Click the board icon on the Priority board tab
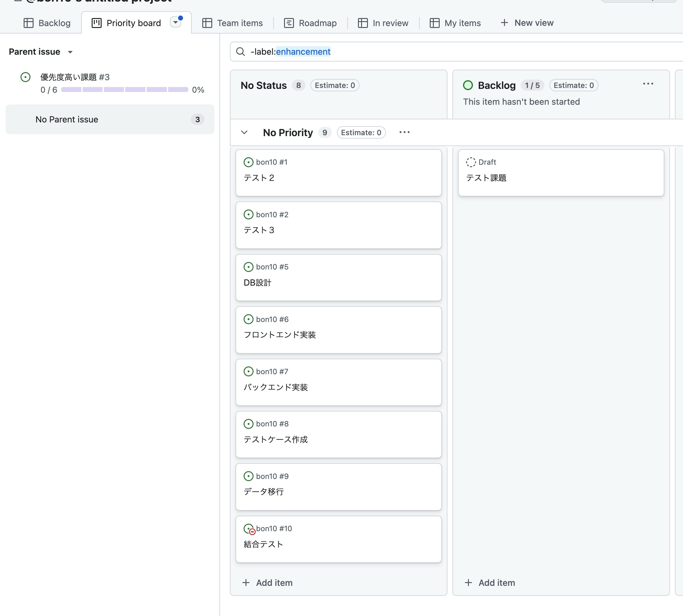The width and height of the screenshot is (683, 616). tap(96, 23)
